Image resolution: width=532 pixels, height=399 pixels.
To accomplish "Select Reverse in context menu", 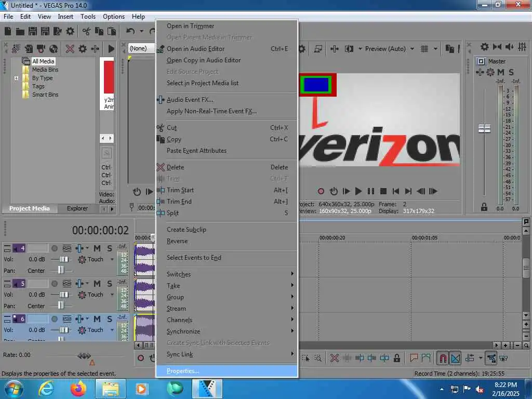I will click(x=227, y=241).
